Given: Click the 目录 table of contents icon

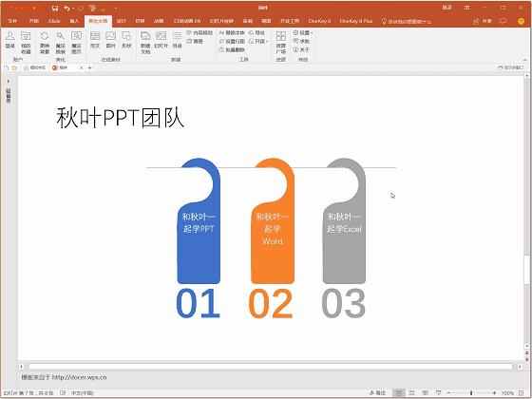Looking at the screenshot, I should pyautogui.click(x=177, y=36).
